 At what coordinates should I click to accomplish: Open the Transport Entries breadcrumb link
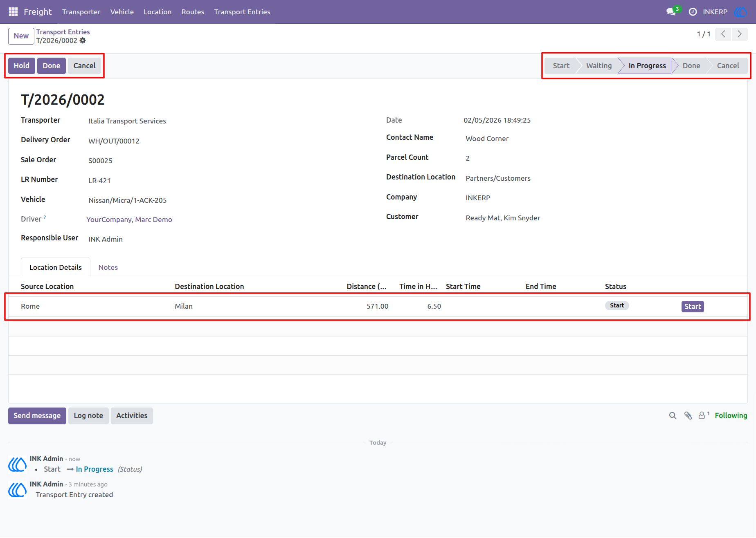[63, 32]
